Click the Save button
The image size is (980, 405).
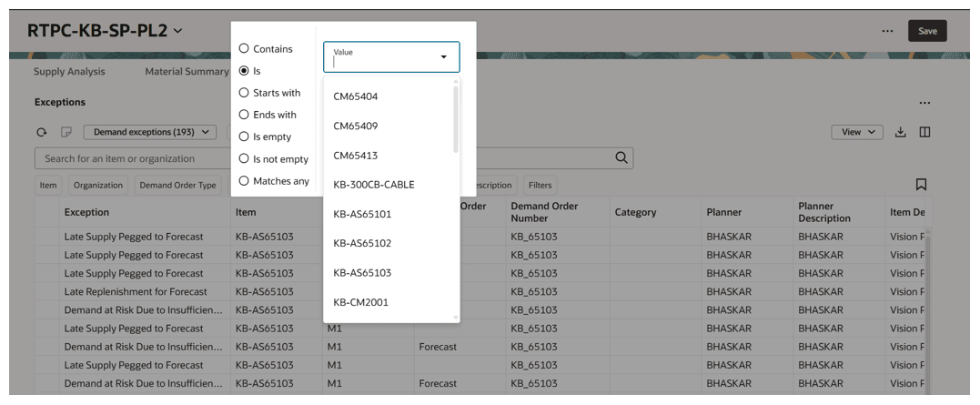[927, 31]
